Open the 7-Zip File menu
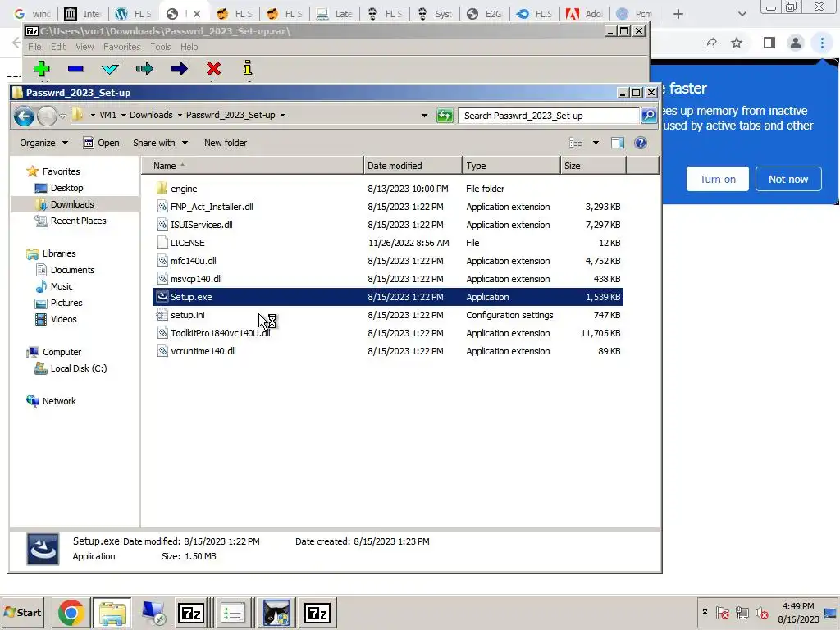This screenshot has width=840, height=630. click(34, 47)
